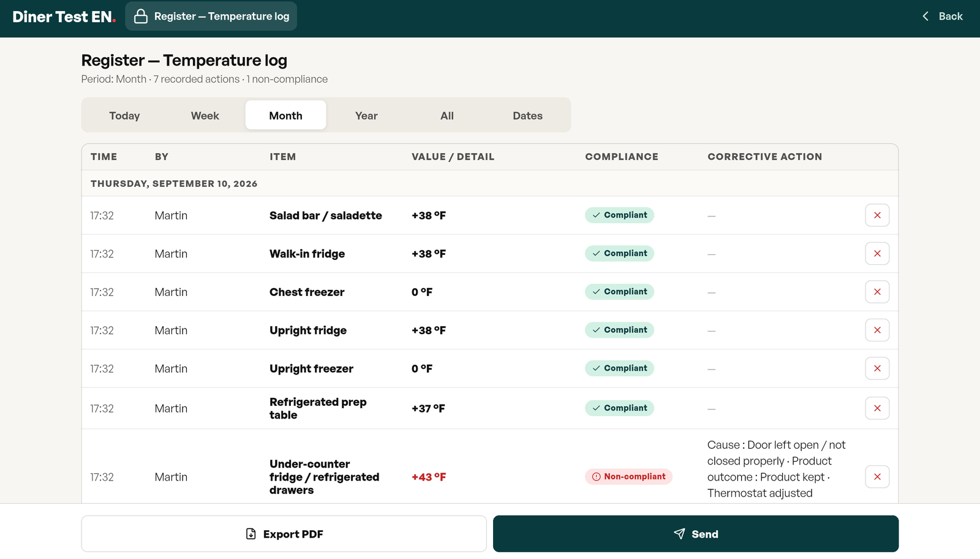Switch to the Week period tab
Viewport: 980px width, 559px height.
coord(205,115)
